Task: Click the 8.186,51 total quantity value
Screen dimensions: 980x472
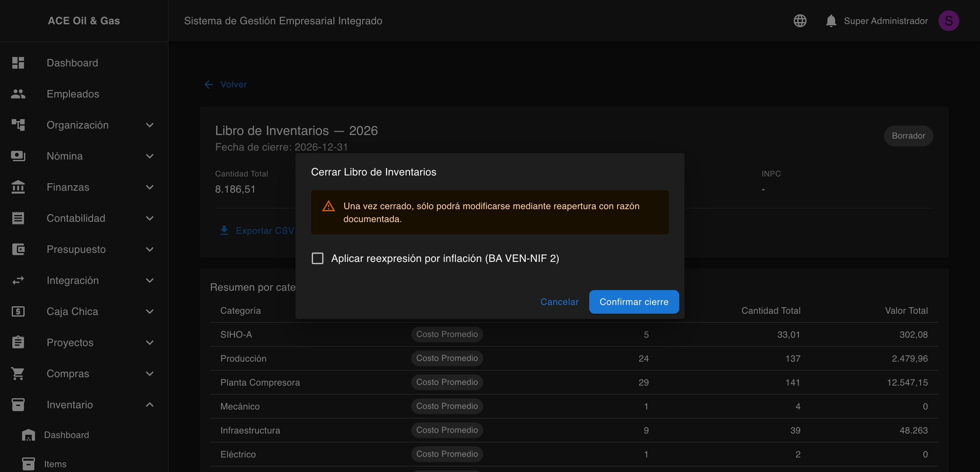Action: tap(235, 189)
